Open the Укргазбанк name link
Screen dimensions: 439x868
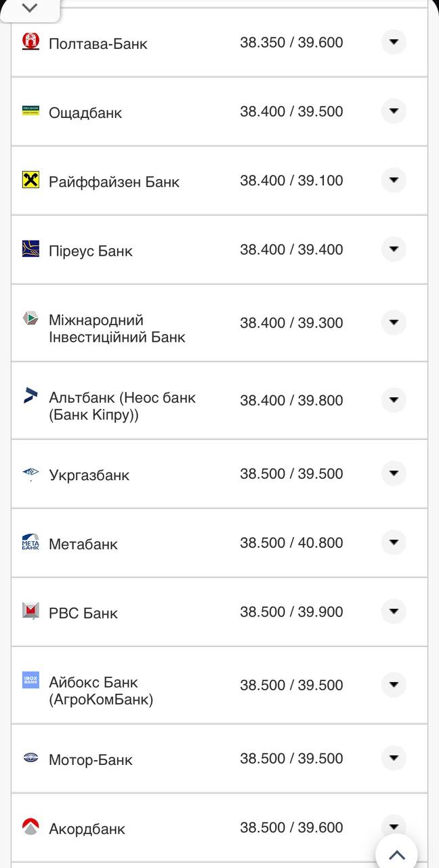tap(89, 475)
